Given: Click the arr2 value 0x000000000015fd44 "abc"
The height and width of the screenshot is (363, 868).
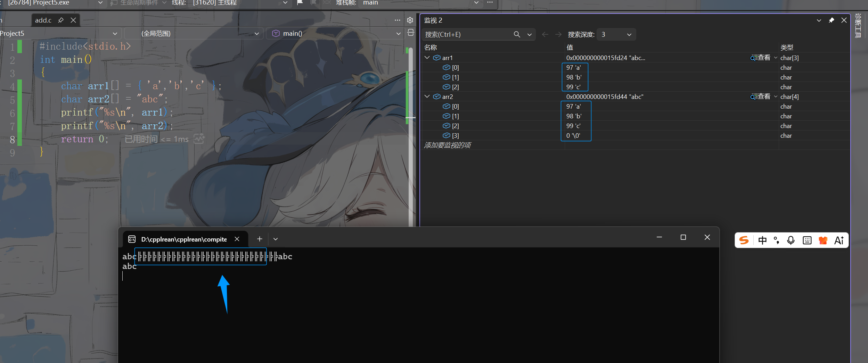Looking at the screenshot, I should 605,97.
